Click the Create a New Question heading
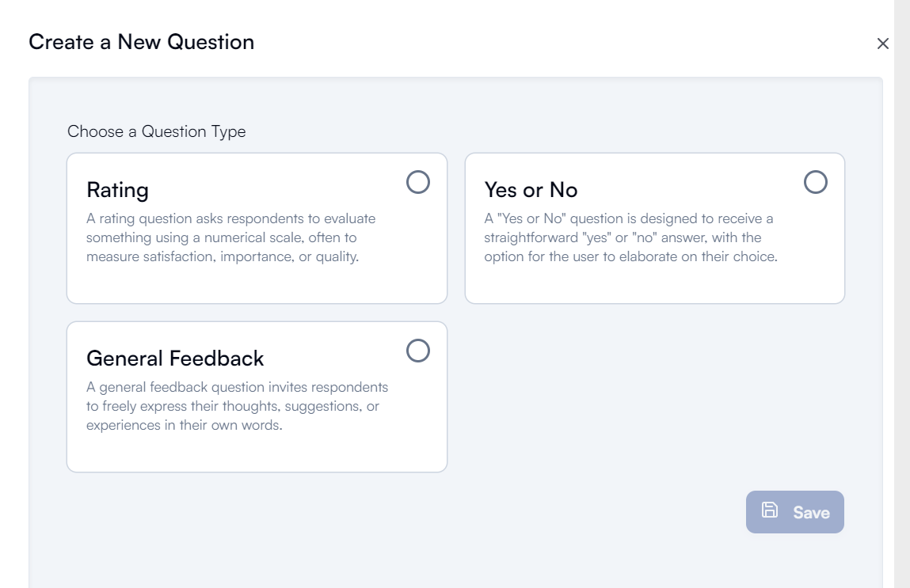 point(141,42)
